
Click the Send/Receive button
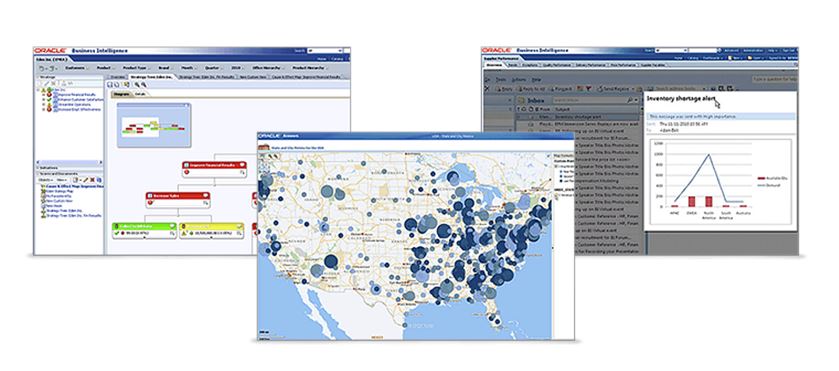(615, 88)
